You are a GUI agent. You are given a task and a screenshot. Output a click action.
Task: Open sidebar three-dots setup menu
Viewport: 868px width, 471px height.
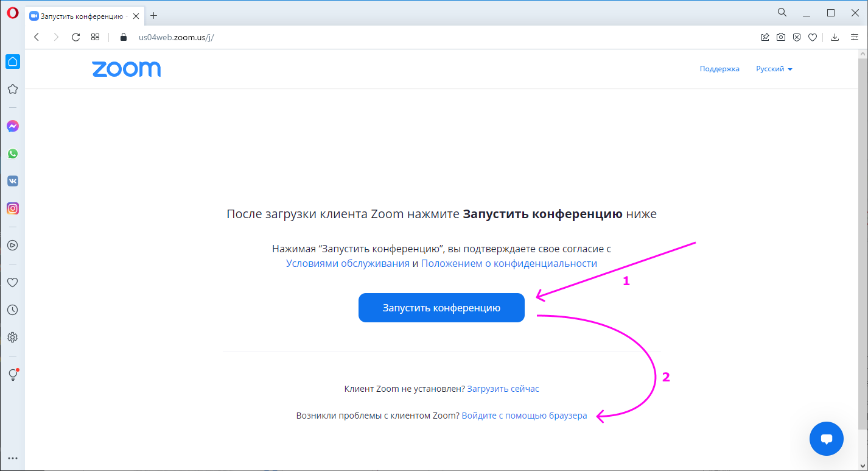pyautogui.click(x=12, y=458)
